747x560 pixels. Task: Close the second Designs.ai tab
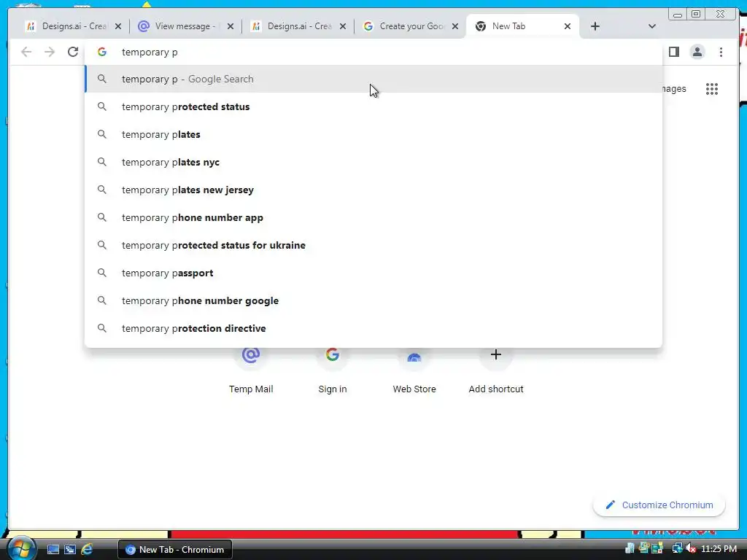tap(343, 27)
